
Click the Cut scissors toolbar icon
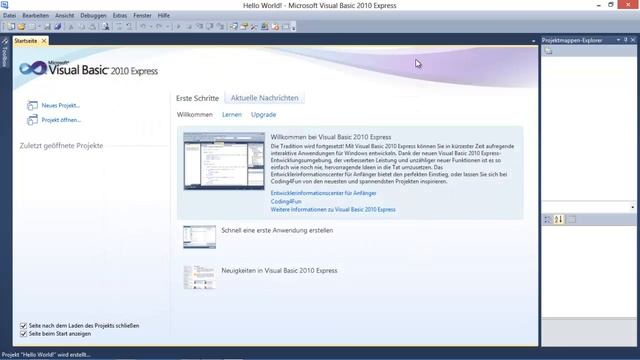[71, 27]
